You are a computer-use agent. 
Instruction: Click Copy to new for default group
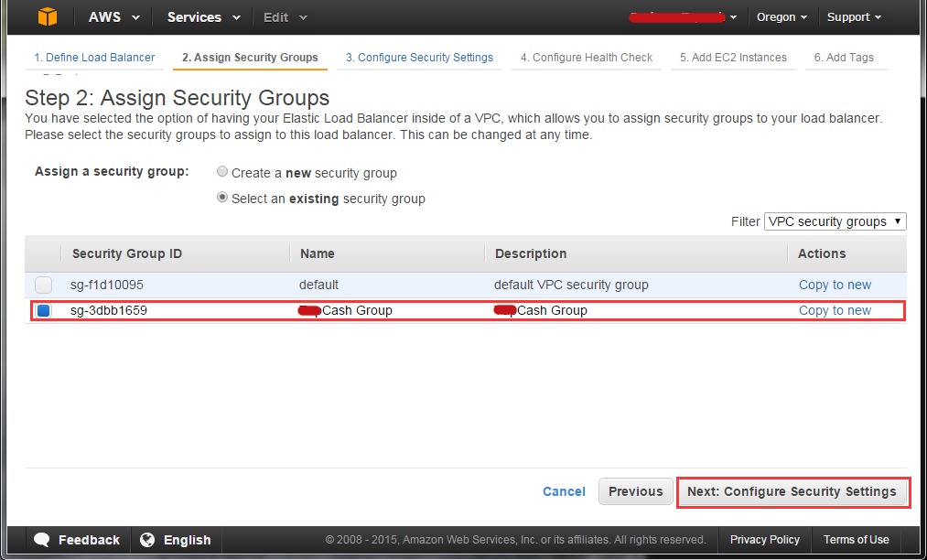coord(835,285)
